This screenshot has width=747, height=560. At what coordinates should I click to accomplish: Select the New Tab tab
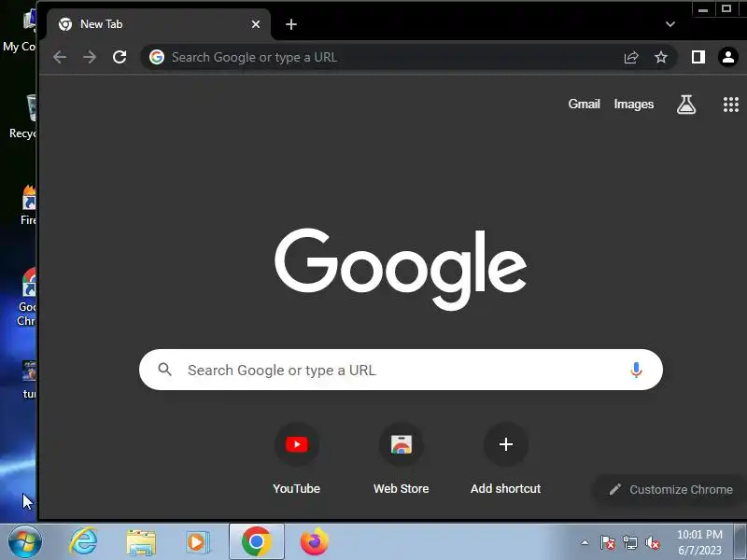pyautogui.click(x=159, y=24)
